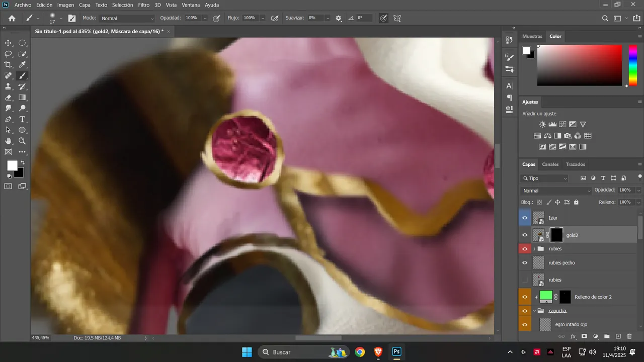Create a new layer from panel footer
The width and height of the screenshot is (644, 362).
pos(618,336)
